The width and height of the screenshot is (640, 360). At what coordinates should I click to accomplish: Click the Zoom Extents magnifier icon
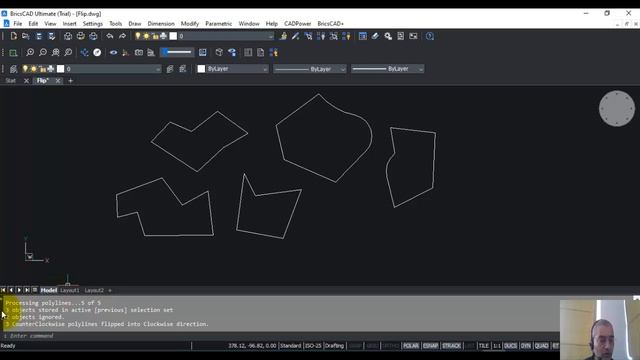tap(56, 52)
